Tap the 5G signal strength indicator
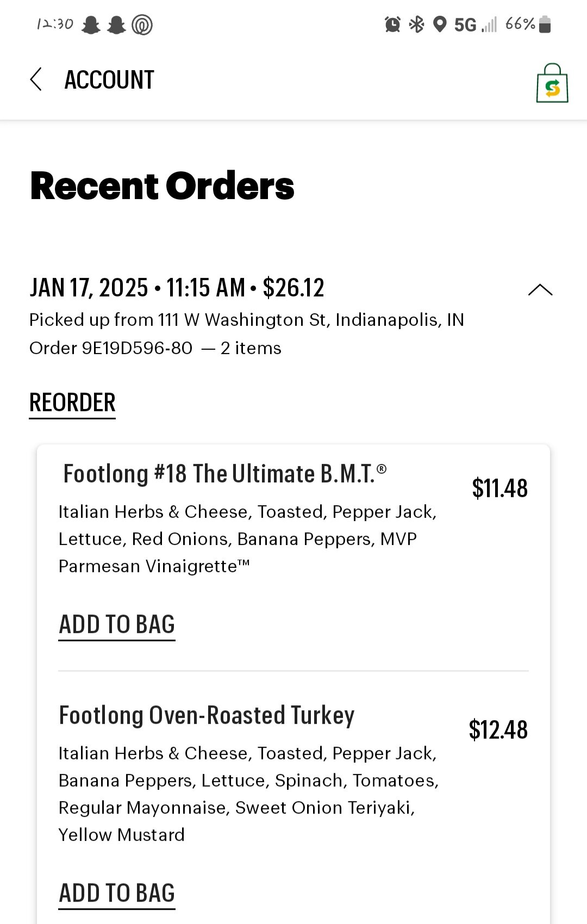This screenshot has width=587, height=924. click(x=475, y=25)
